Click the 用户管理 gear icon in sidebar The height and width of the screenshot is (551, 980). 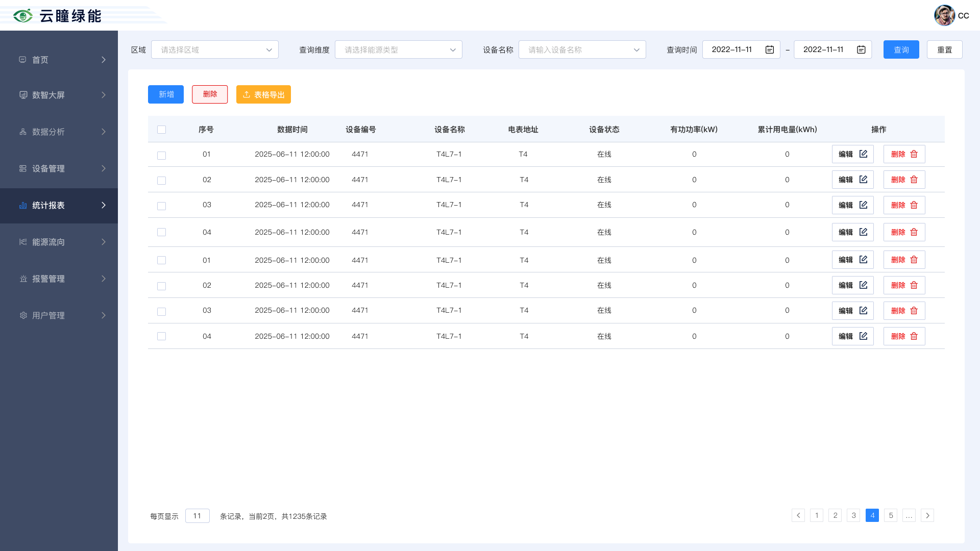pyautogui.click(x=23, y=315)
